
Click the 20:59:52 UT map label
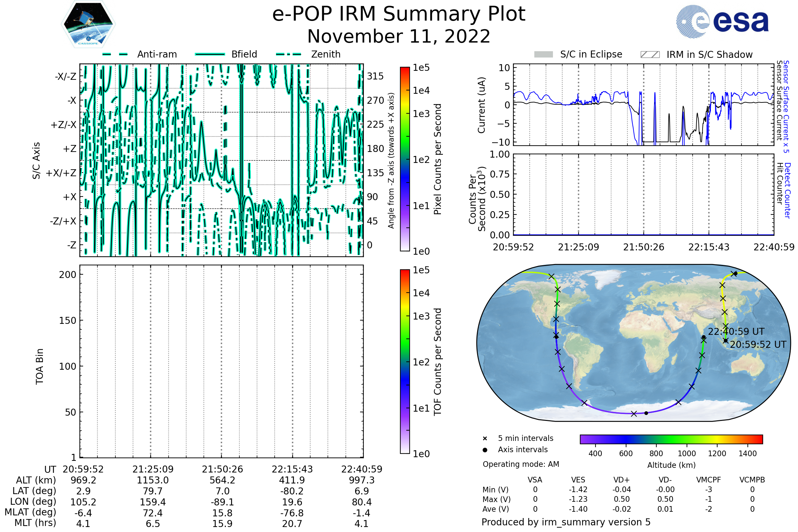tap(758, 345)
